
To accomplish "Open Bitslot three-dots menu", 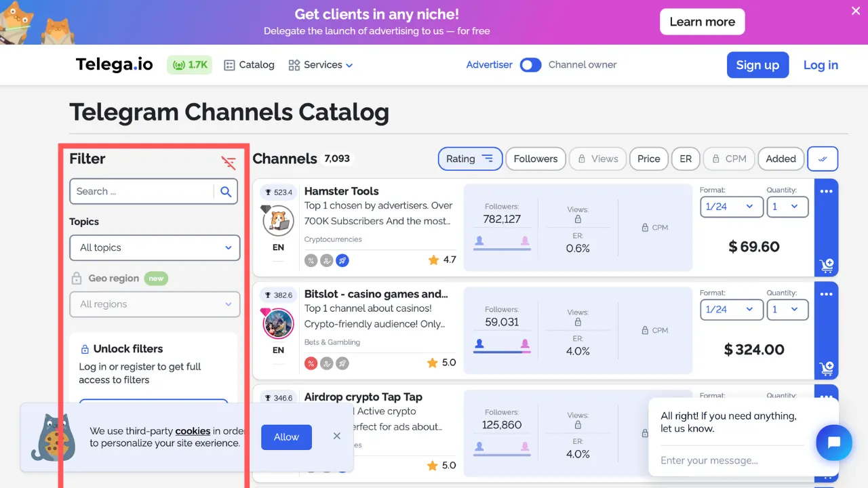I will coord(826,294).
